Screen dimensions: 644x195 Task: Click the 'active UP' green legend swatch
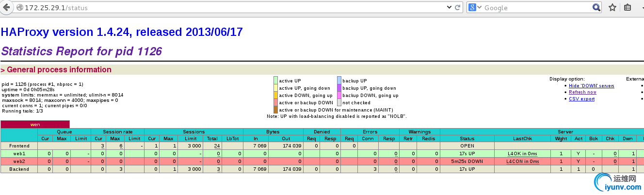pyautogui.click(x=275, y=81)
